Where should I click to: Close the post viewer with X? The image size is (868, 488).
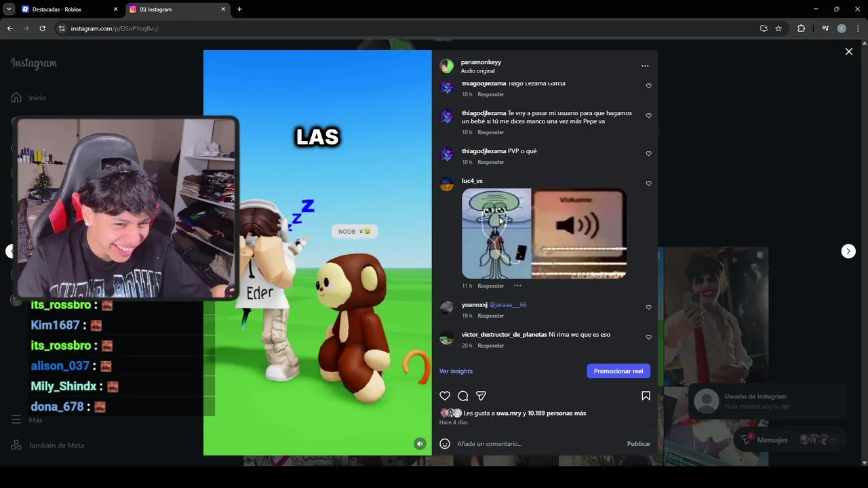click(x=848, y=52)
